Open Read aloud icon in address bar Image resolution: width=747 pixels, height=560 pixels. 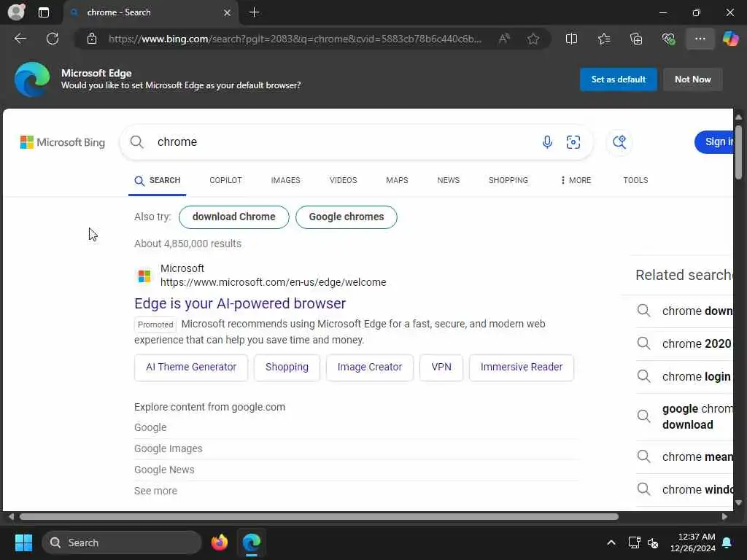pos(504,39)
